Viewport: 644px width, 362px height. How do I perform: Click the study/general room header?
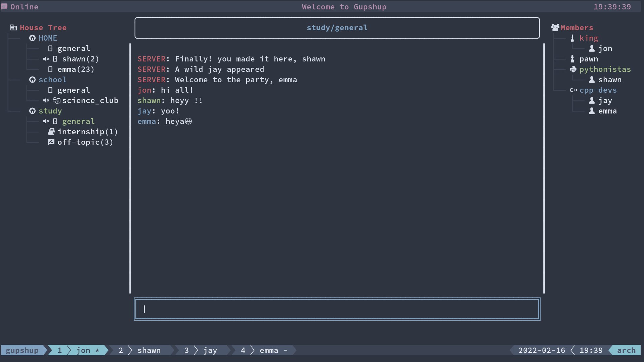click(337, 28)
